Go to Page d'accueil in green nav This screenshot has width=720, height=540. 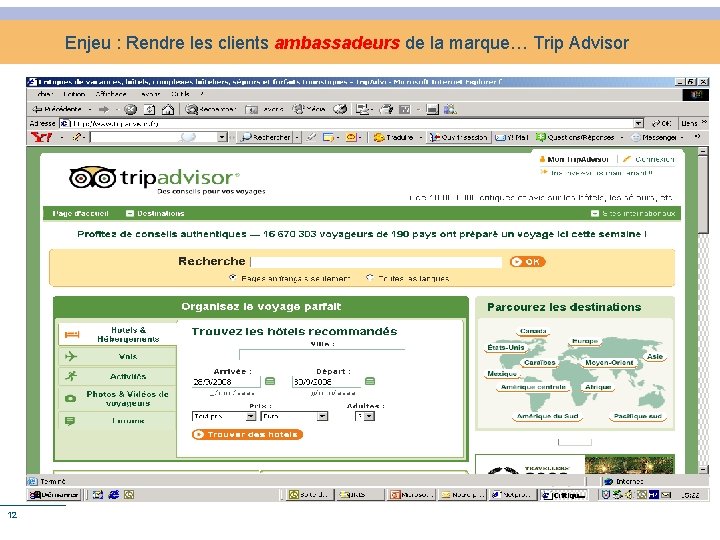click(x=80, y=213)
